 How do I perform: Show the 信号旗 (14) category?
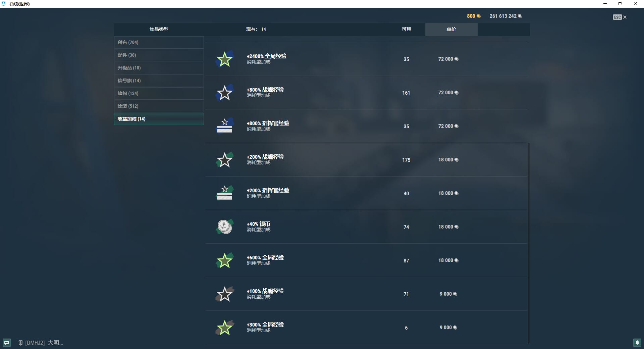click(x=159, y=81)
